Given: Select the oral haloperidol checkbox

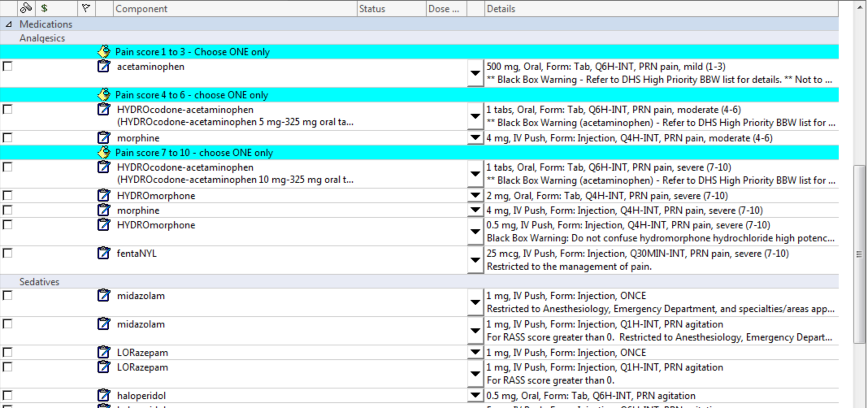Looking at the screenshot, I should point(8,395).
